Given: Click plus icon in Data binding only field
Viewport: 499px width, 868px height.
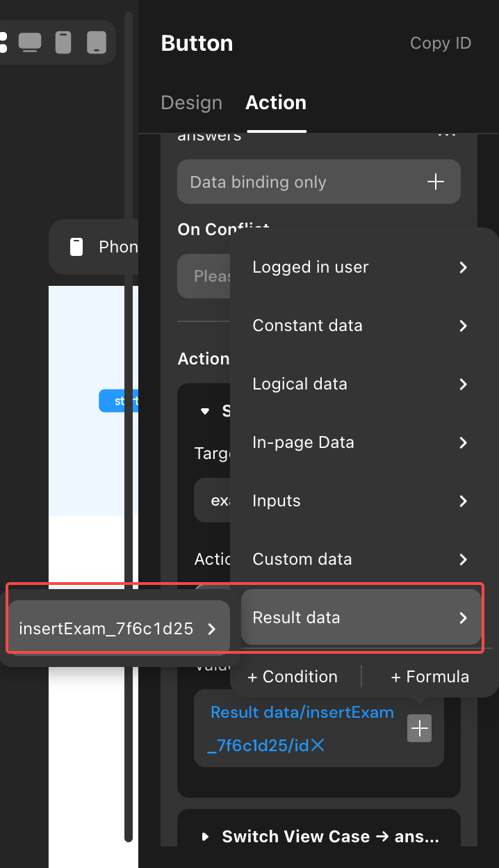Looking at the screenshot, I should pyautogui.click(x=435, y=182).
